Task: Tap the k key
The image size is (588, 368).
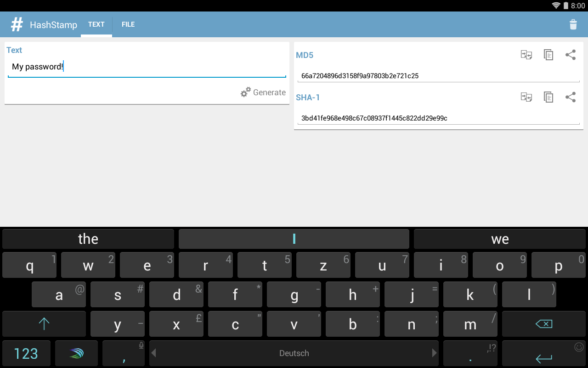Action: 470,294
